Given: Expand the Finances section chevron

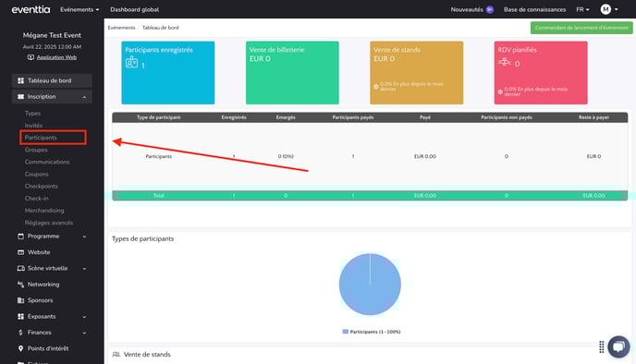Looking at the screenshot, I should tap(84, 333).
